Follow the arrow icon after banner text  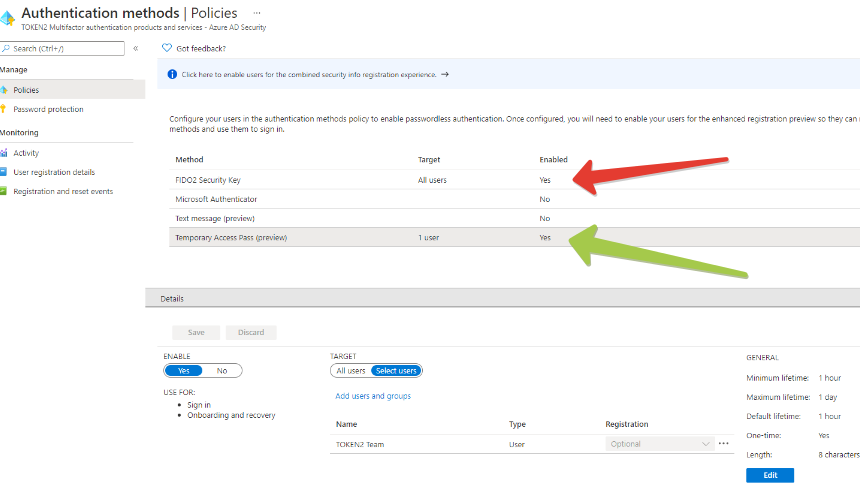point(445,74)
